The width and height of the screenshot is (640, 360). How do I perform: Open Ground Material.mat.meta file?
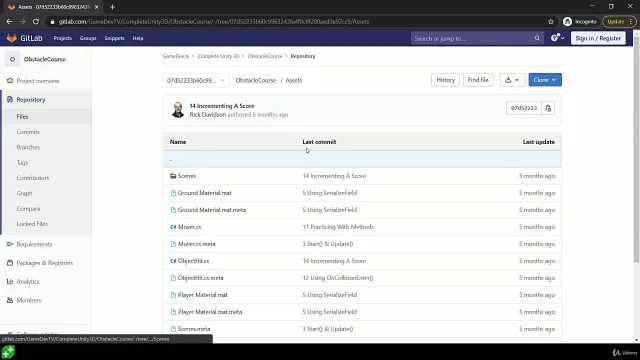tap(212, 210)
